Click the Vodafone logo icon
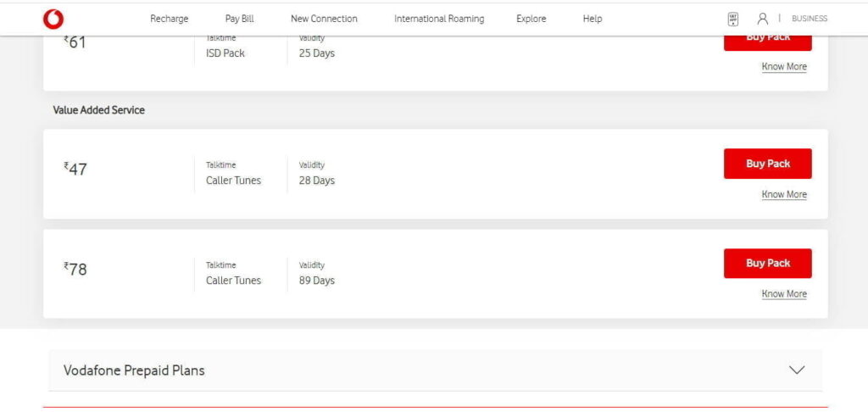Screen dimensions: 868x412 53,19
